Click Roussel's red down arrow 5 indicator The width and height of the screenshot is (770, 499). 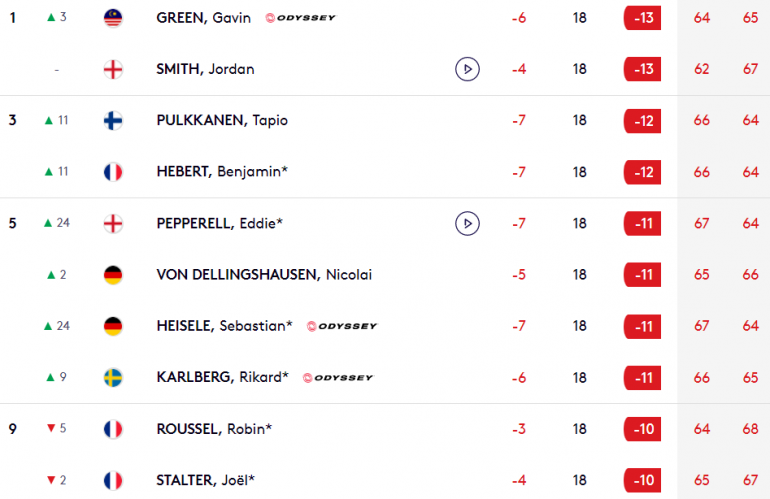(56, 428)
